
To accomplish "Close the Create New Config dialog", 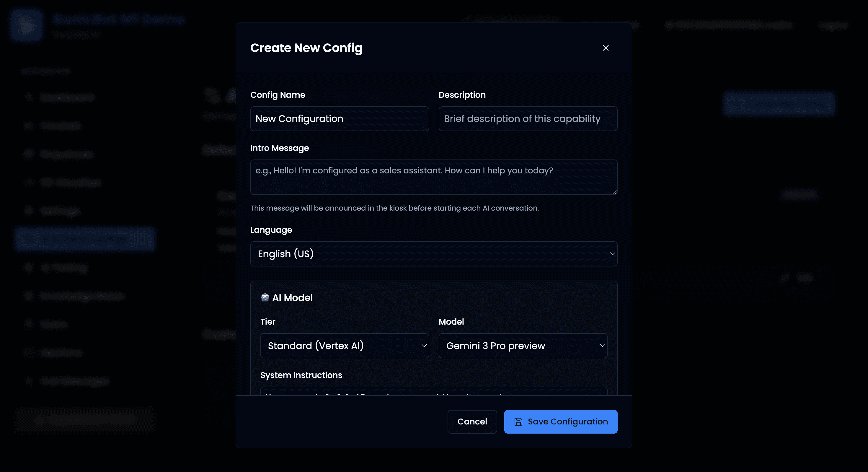I will coord(606,48).
